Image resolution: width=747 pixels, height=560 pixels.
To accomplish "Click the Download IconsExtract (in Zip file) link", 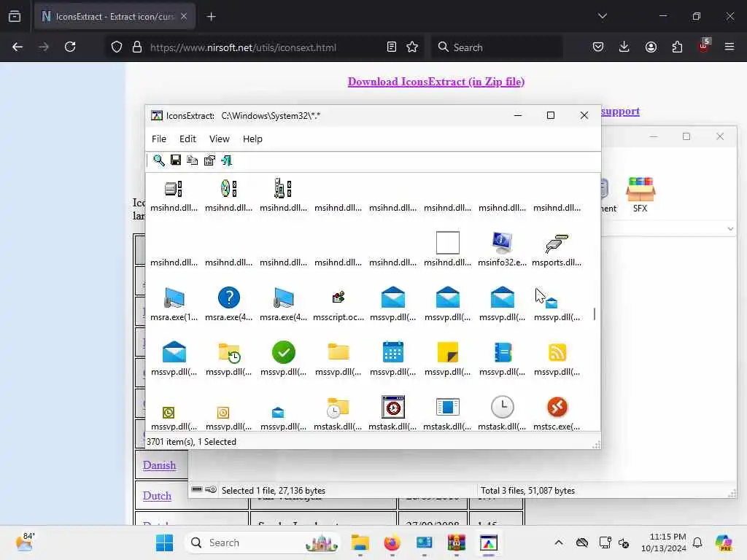I will pos(436,82).
